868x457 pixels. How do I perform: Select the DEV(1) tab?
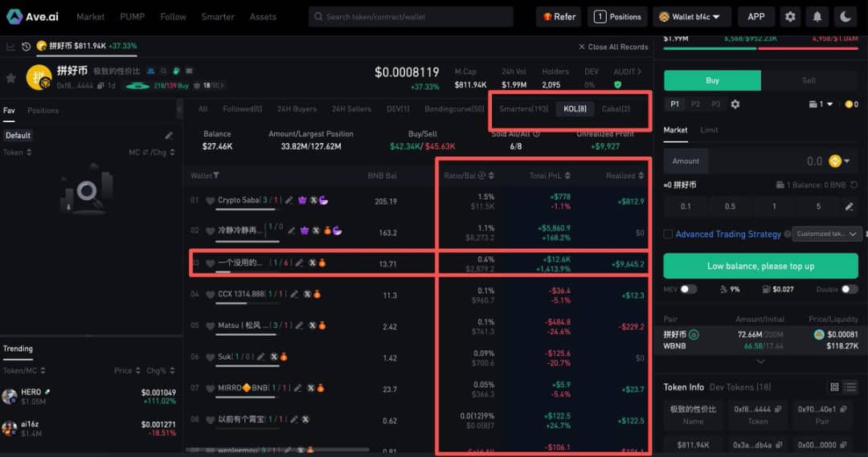point(398,109)
